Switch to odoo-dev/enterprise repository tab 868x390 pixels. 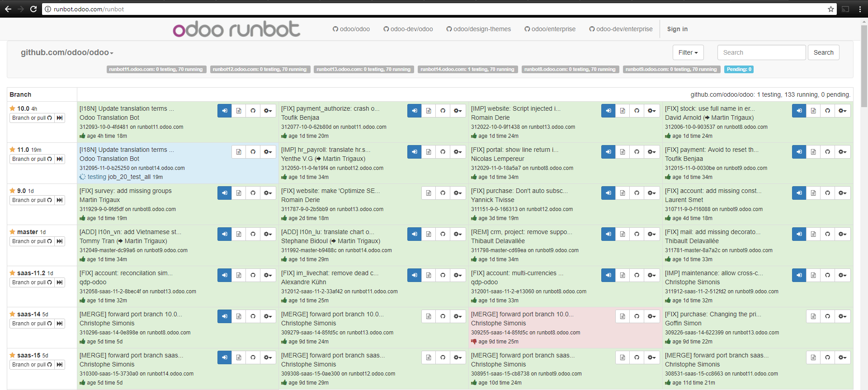[x=621, y=29]
